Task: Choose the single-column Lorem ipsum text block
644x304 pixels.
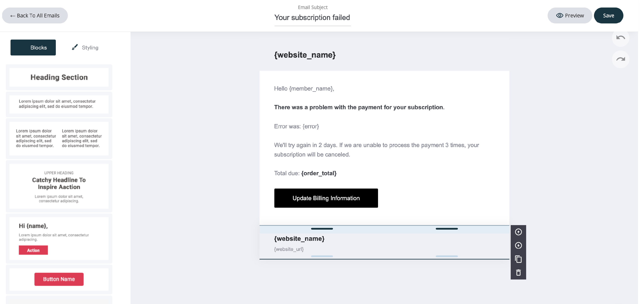Action: tap(59, 104)
